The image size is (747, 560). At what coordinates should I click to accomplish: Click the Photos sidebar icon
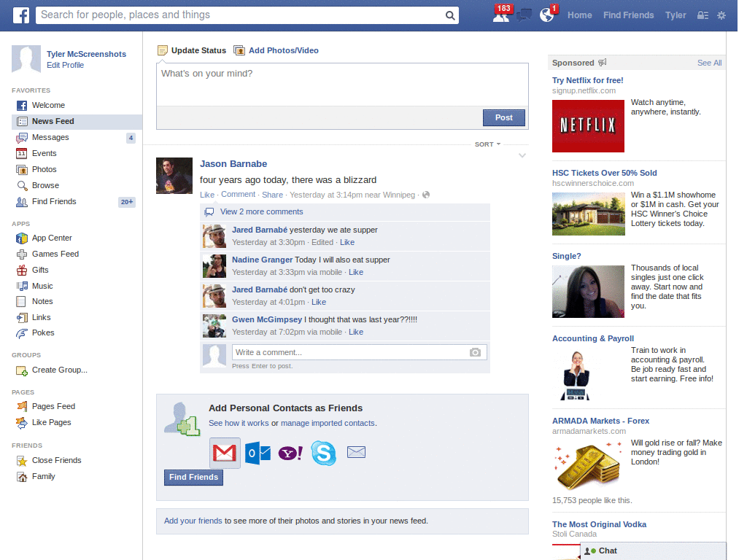click(21, 169)
